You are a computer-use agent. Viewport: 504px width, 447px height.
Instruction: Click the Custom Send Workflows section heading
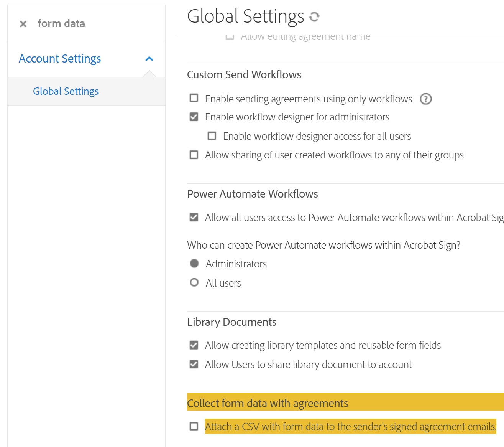244,74
